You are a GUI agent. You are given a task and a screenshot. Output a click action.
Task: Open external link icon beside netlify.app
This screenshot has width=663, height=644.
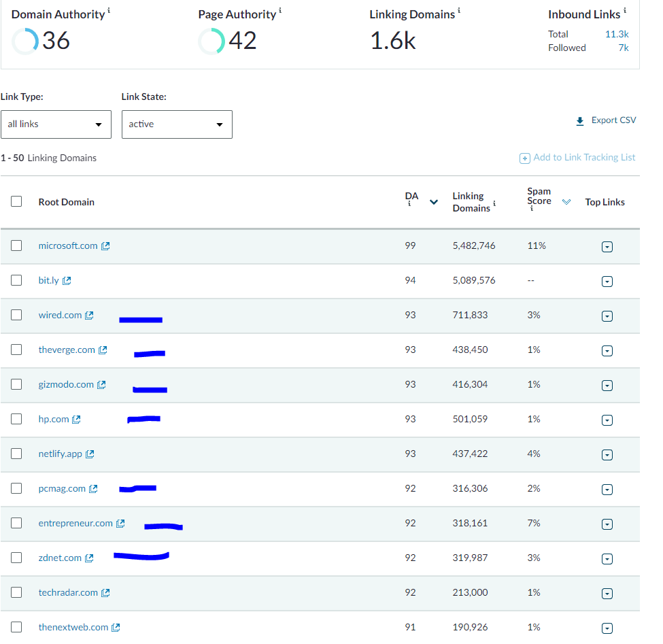point(90,454)
